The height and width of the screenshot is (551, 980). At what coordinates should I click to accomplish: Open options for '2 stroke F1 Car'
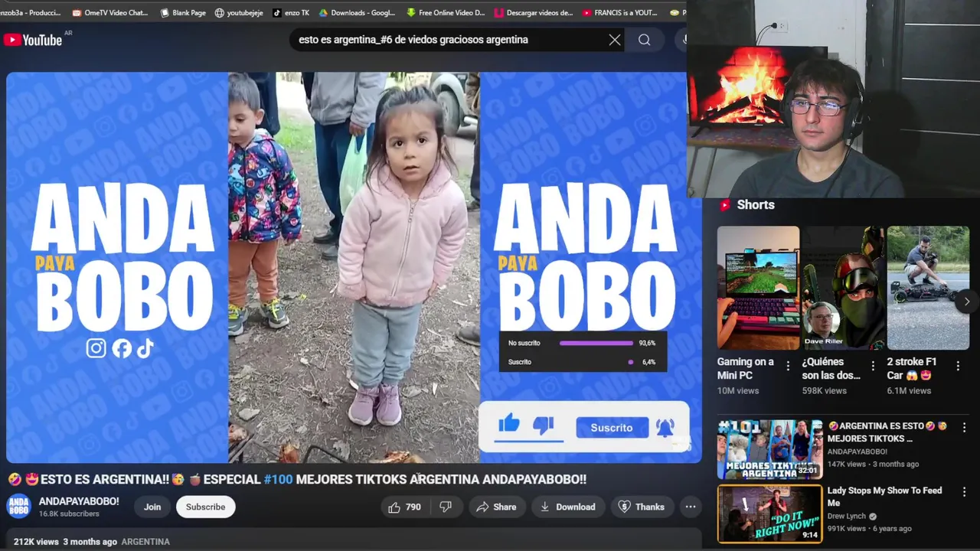click(958, 367)
